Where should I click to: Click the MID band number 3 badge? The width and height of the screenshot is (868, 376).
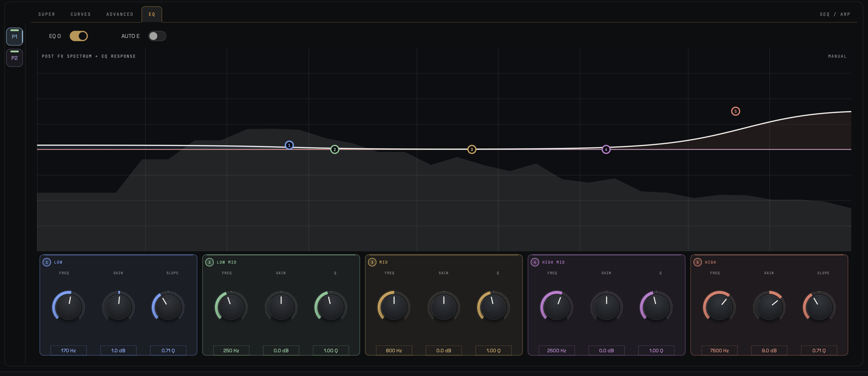pos(372,262)
